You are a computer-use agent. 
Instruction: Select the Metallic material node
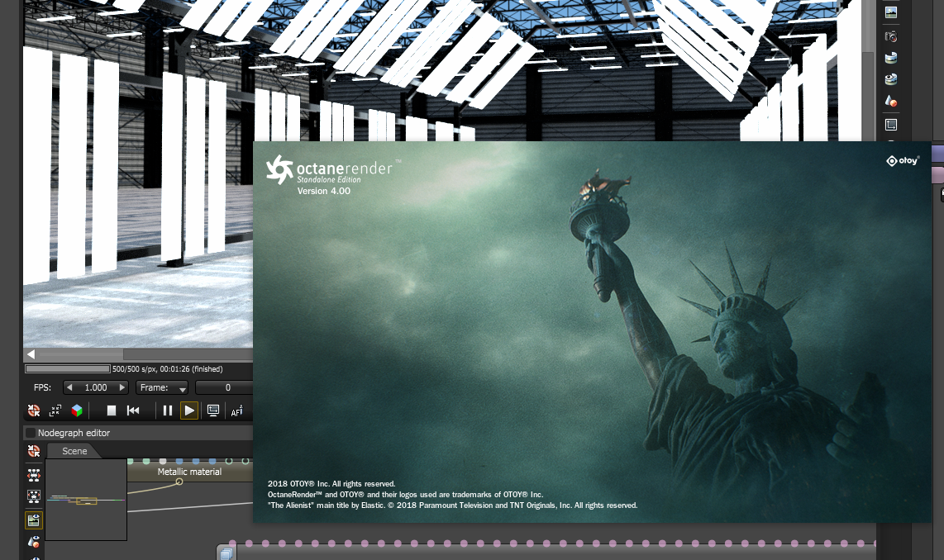pos(189,472)
